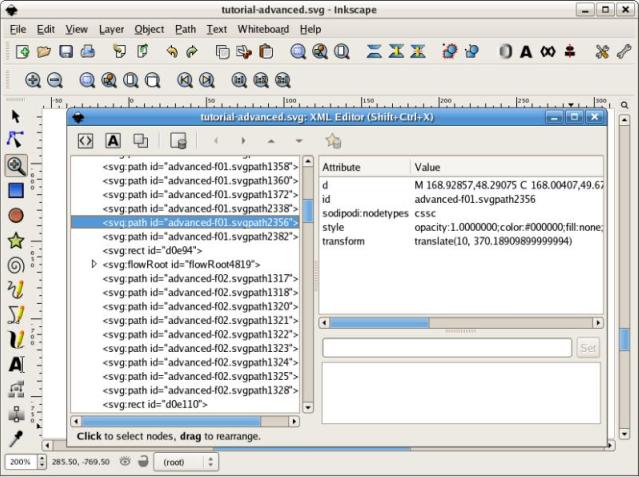Open the Path menu
The height and width of the screenshot is (477, 639).
[185, 30]
